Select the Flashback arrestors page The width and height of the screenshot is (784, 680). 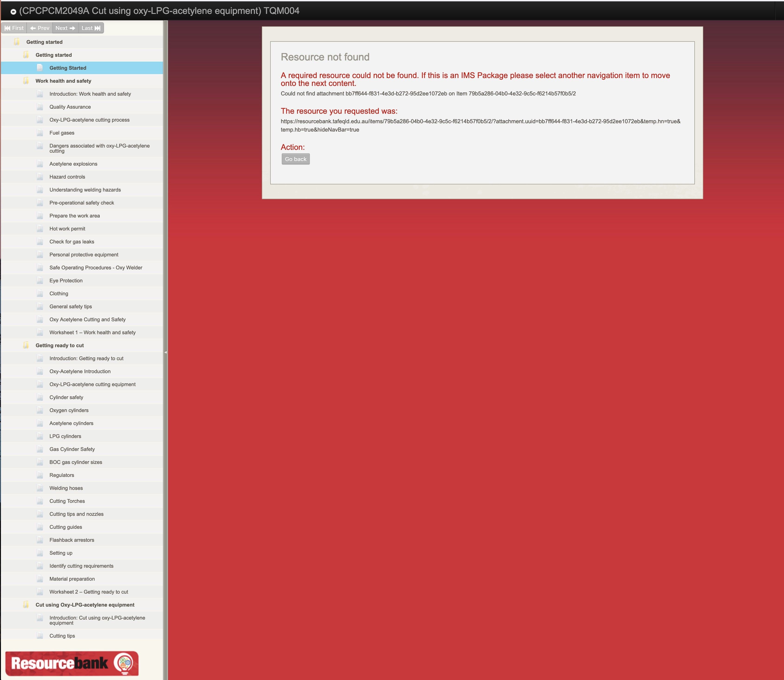[72, 540]
